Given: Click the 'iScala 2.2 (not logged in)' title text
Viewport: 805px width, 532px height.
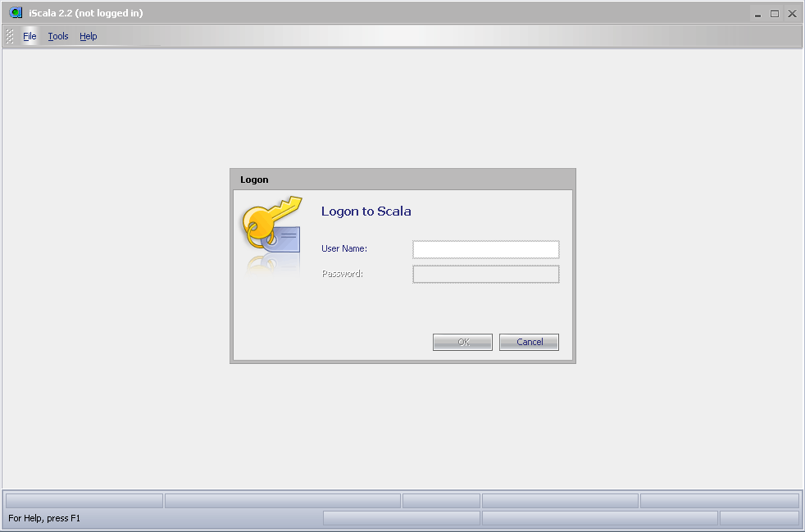Looking at the screenshot, I should 86,13.
